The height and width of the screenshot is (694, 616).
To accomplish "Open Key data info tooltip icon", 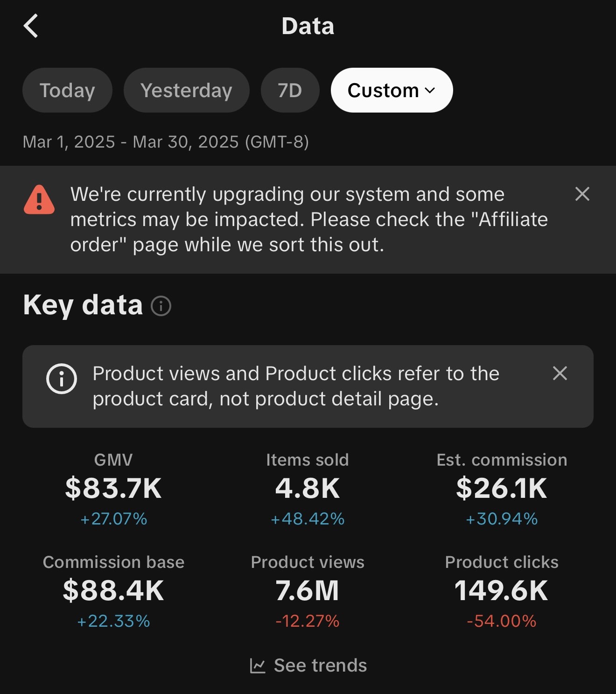I will tap(161, 306).
